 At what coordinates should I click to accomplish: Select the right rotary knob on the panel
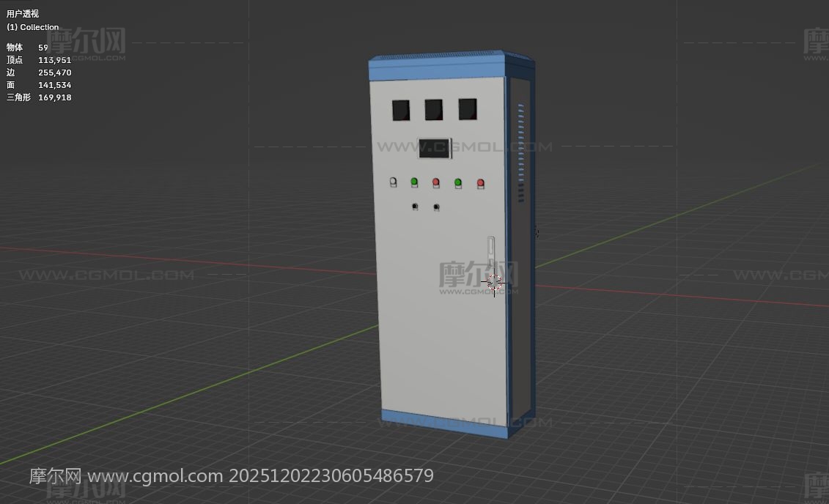[x=437, y=207]
